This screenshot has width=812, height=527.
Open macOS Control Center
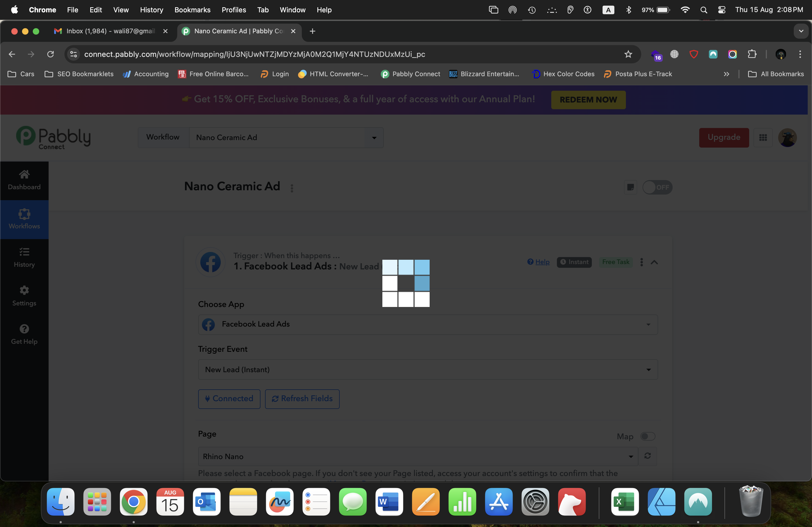coord(722,10)
